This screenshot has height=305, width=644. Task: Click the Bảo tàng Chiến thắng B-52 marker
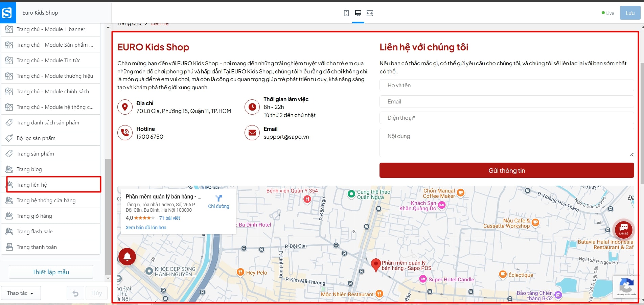point(558,295)
